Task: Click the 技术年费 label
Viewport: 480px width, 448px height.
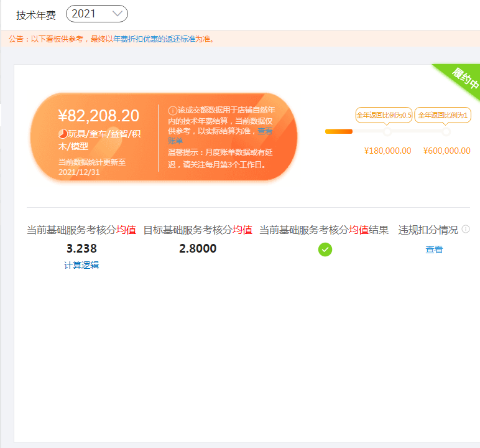Action: coord(36,15)
